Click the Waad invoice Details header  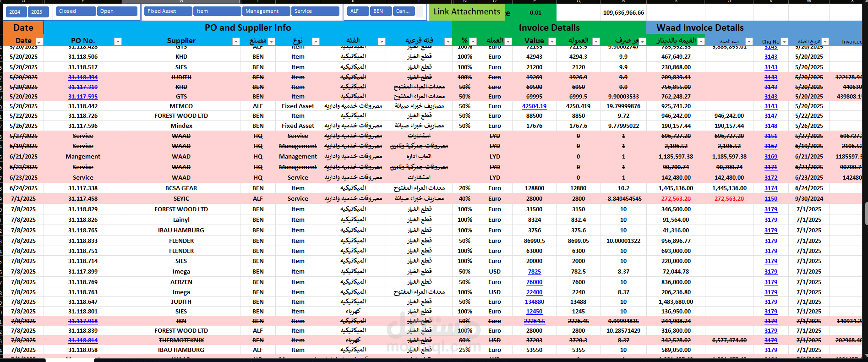[700, 27]
